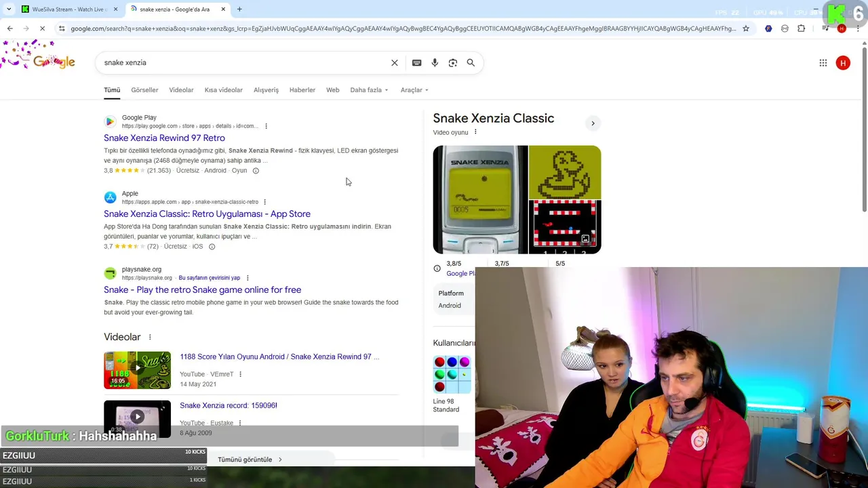
Task: Open Snake Xenzia Classic App Store result
Action: coord(207,213)
